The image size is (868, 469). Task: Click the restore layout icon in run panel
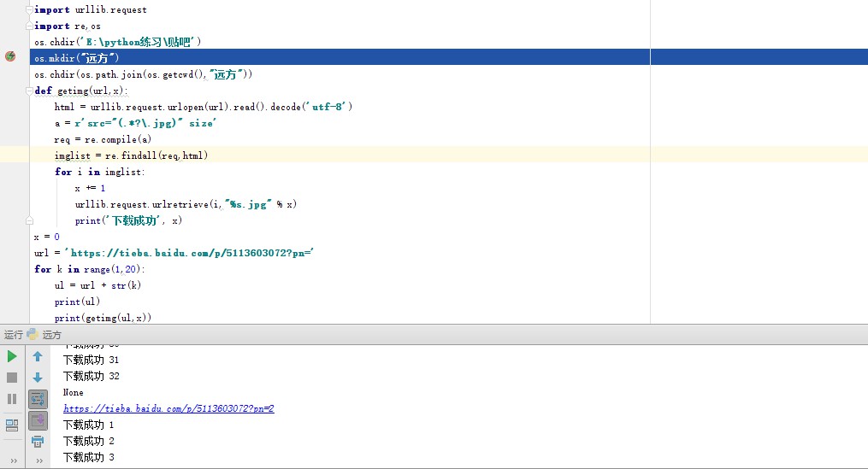coord(12,425)
